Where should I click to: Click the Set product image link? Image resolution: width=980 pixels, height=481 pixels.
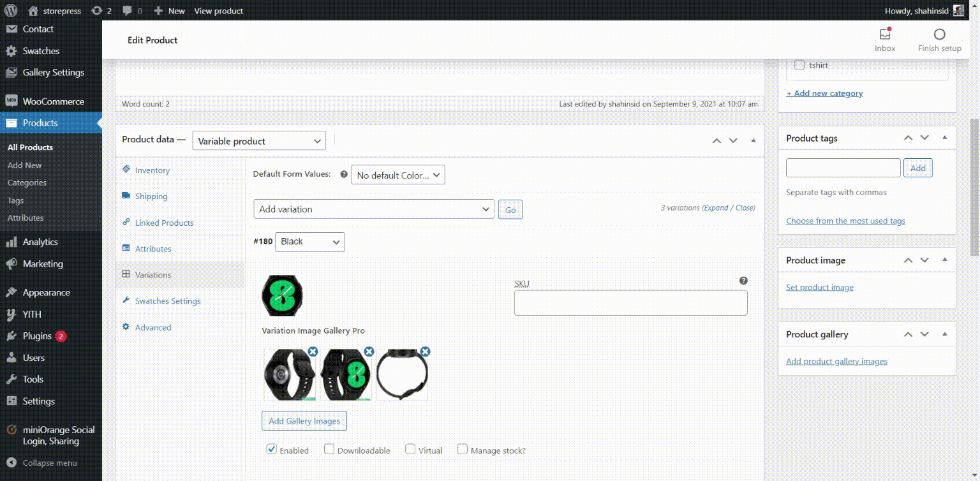(819, 287)
